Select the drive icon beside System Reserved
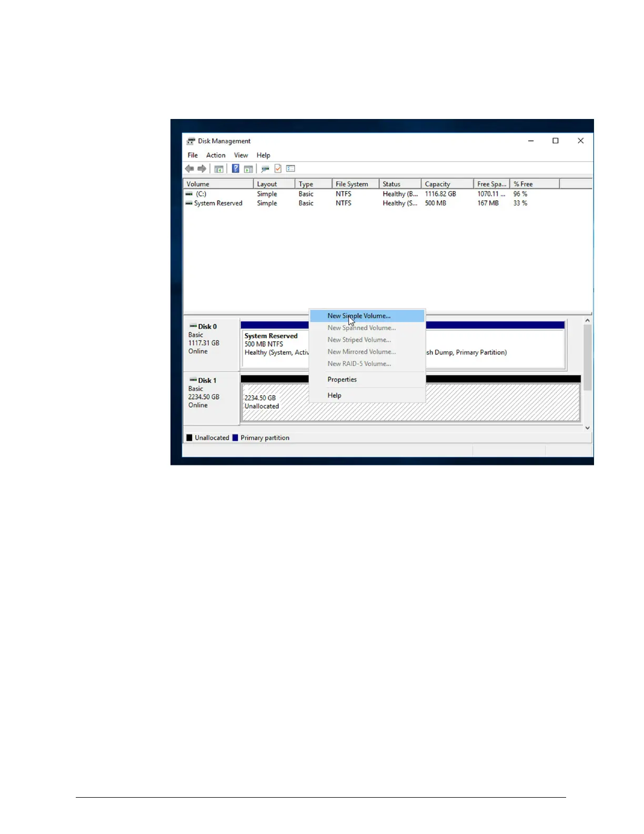The width and height of the screenshot is (644, 834). pos(189,203)
